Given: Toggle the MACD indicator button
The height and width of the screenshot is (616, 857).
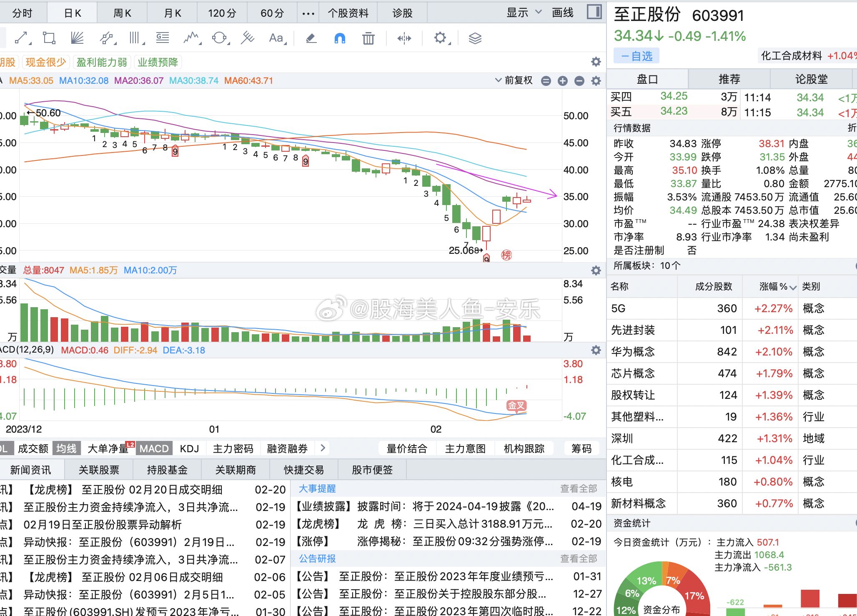Looking at the screenshot, I should click(x=154, y=448).
